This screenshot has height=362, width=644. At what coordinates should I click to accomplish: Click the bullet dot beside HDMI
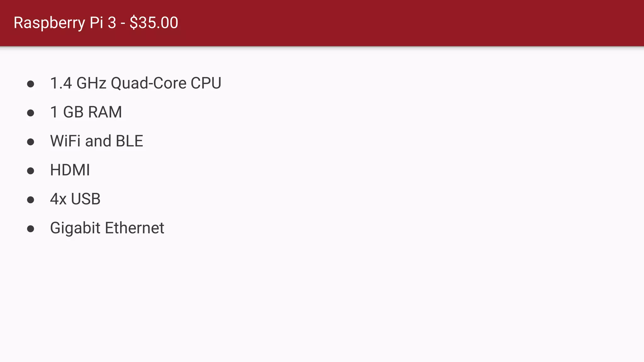tap(31, 171)
